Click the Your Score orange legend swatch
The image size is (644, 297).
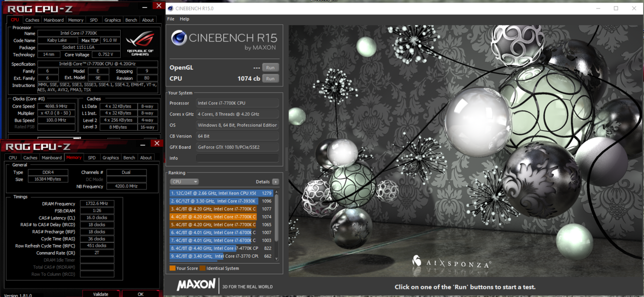pos(173,268)
